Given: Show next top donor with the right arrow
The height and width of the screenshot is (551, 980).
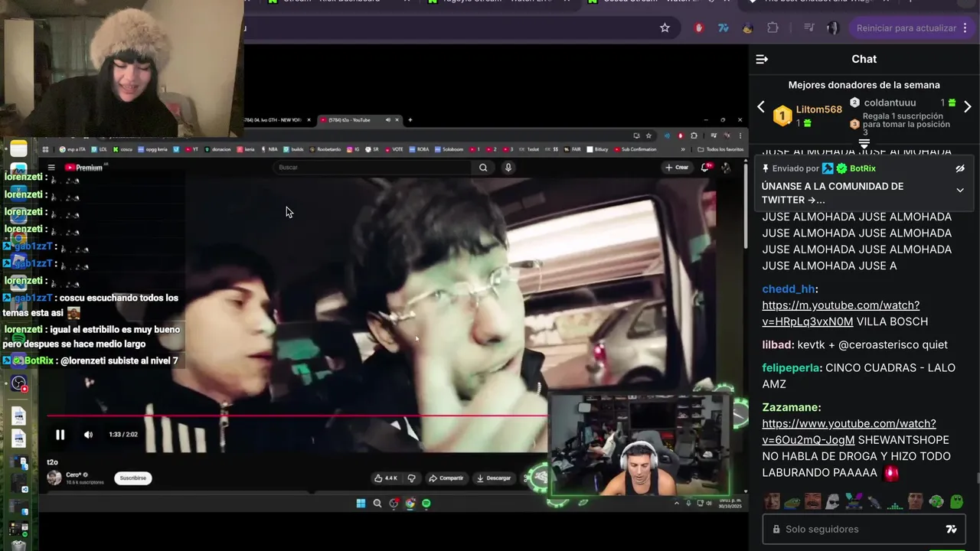Looking at the screenshot, I should [967, 106].
